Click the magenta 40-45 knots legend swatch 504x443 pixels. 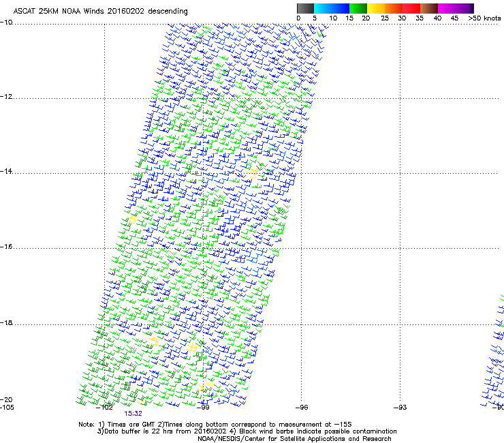447,8
